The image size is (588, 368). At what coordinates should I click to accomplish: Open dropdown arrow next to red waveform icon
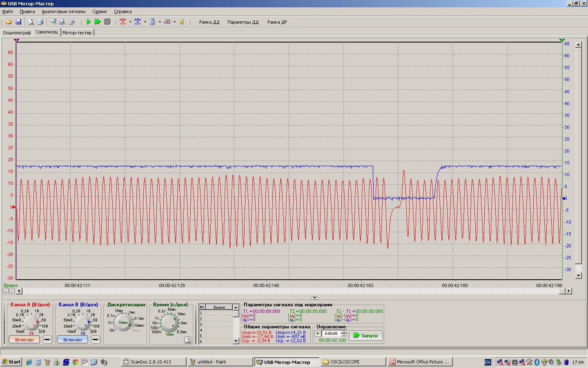(130, 22)
